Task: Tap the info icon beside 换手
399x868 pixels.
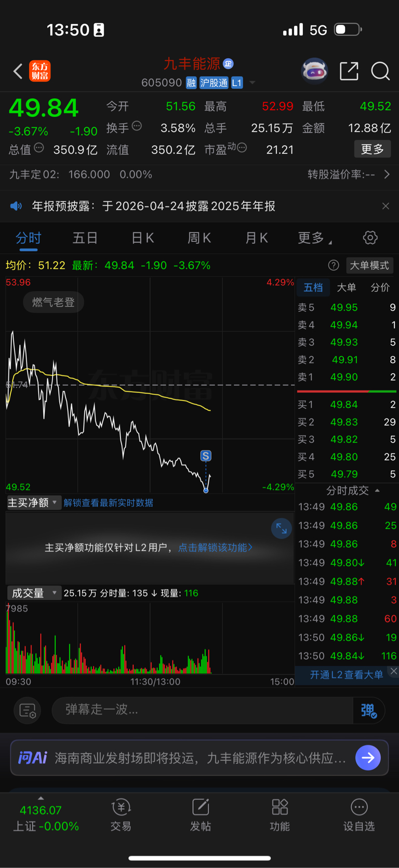Action: (137, 126)
